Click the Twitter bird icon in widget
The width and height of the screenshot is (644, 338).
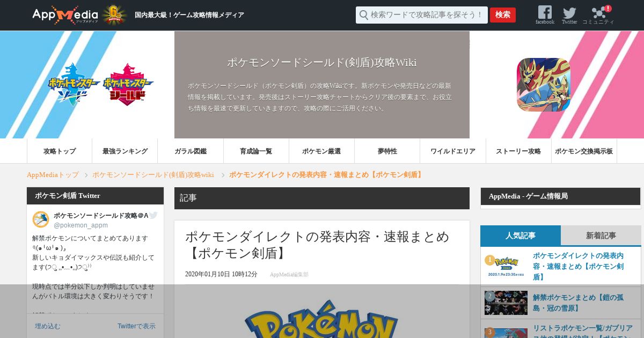[x=153, y=215]
